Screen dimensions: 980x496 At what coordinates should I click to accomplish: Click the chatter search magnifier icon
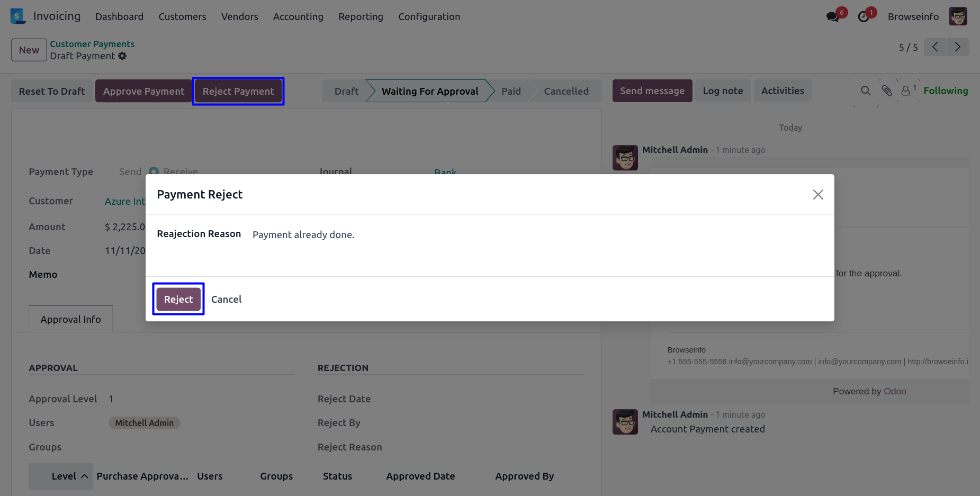[x=866, y=91]
